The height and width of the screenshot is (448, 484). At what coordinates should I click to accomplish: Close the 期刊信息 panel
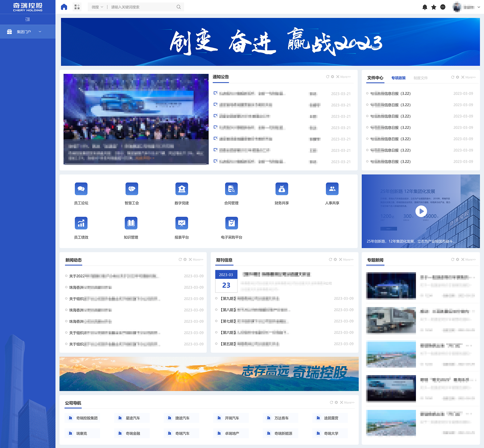pyautogui.click(x=340, y=260)
